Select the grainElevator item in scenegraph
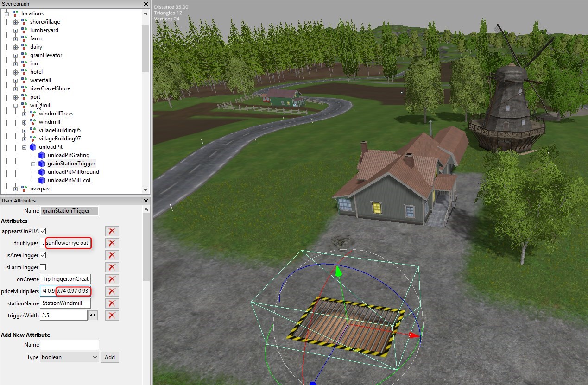 click(46, 55)
